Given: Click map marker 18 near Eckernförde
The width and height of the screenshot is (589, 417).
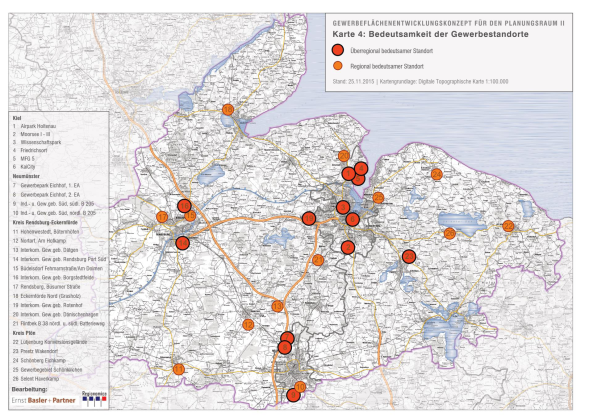Looking at the screenshot, I should point(228,110).
